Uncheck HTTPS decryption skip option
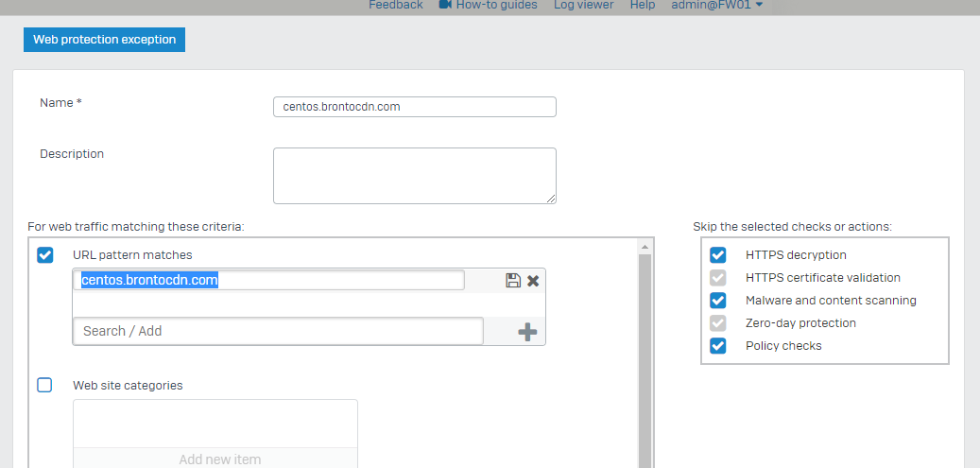This screenshot has height=468, width=980. coord(718,254)
